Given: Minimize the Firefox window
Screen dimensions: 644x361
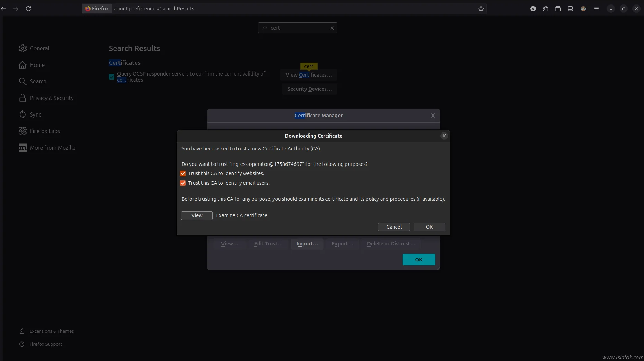Looking at the screenshot, I should (x=611, y=9).
